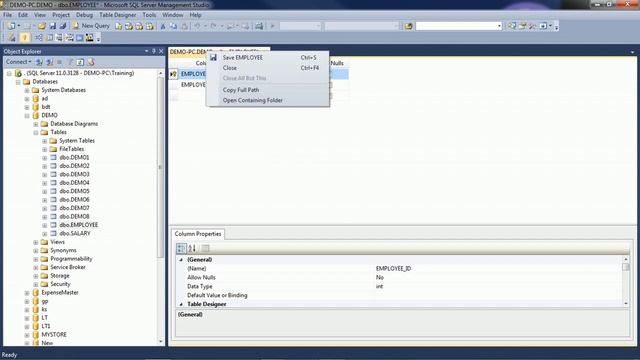Click the (Name) property value EMPLOYEE_ID

(x=393, y=269)
